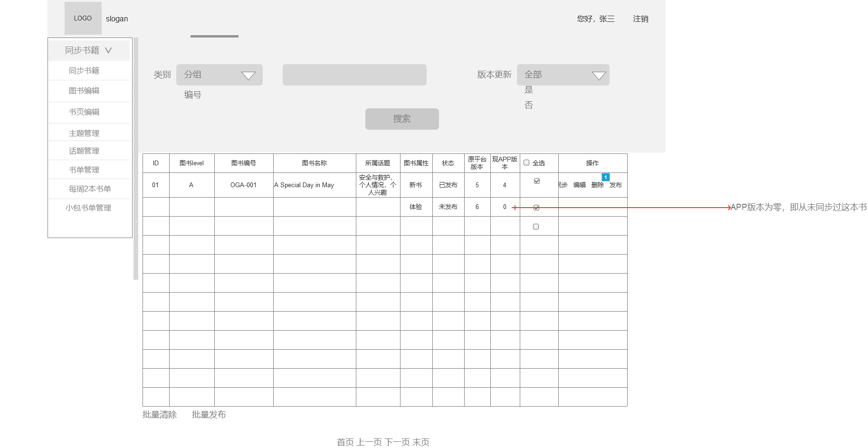Screen dimensions: 868x448
Task: Click the 所属话题 column header
Action: pos(378,163)
